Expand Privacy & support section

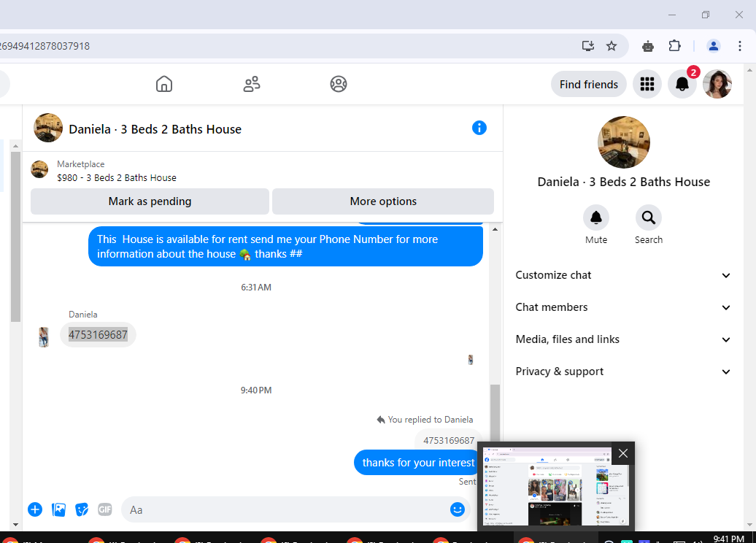coord(623,371)
